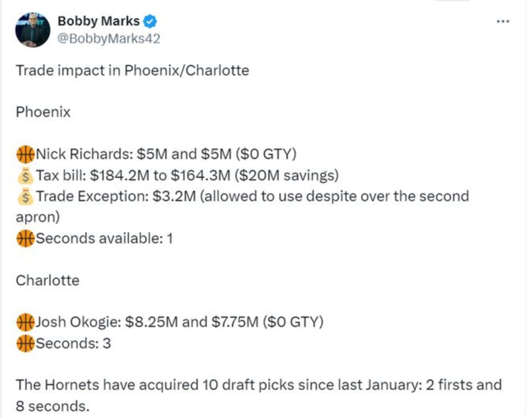Click the 'Seconds available: 1' text
The width and height of the screenshot is (532, 418).
point(104,238)
